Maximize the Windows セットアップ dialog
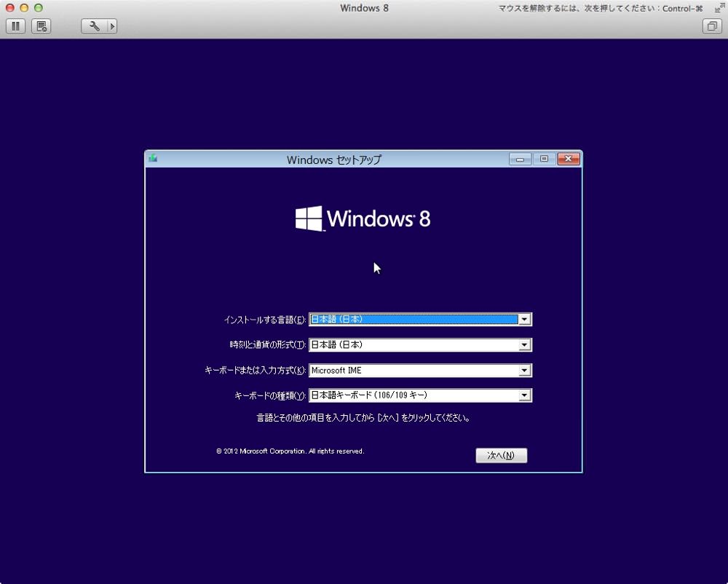Screen dimensions: 728x584 (544, 159)
